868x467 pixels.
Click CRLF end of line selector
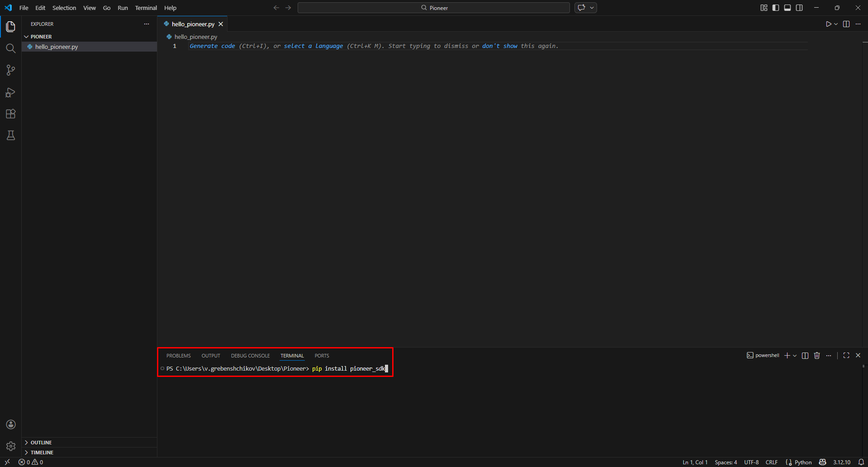tap(772, 462)
